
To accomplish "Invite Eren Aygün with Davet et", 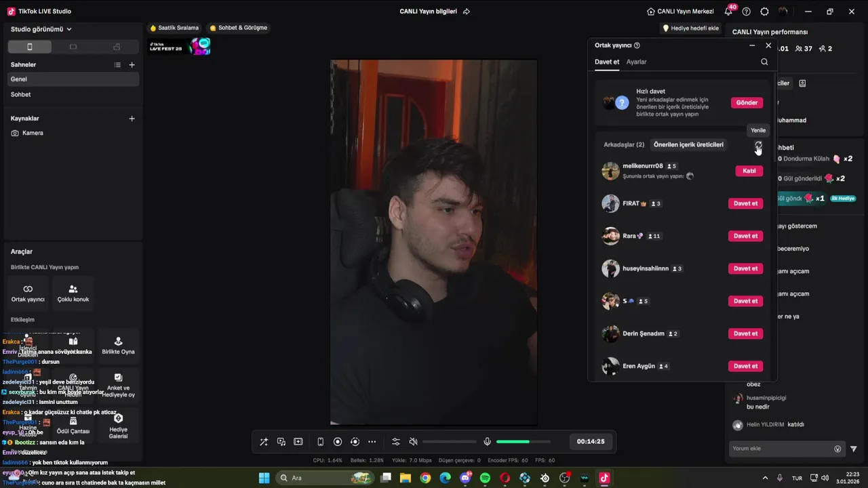I will tap(745, 366).
